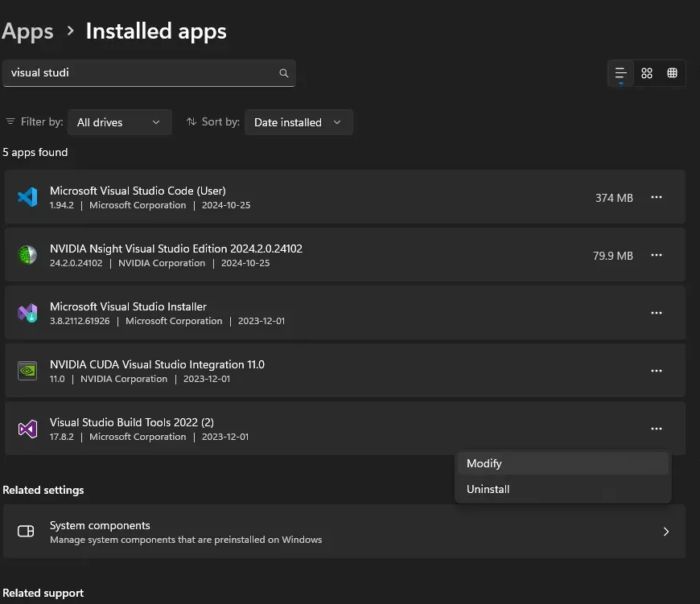
Task: Open more options for Visual Studio Installer
Action: point(657,313)
